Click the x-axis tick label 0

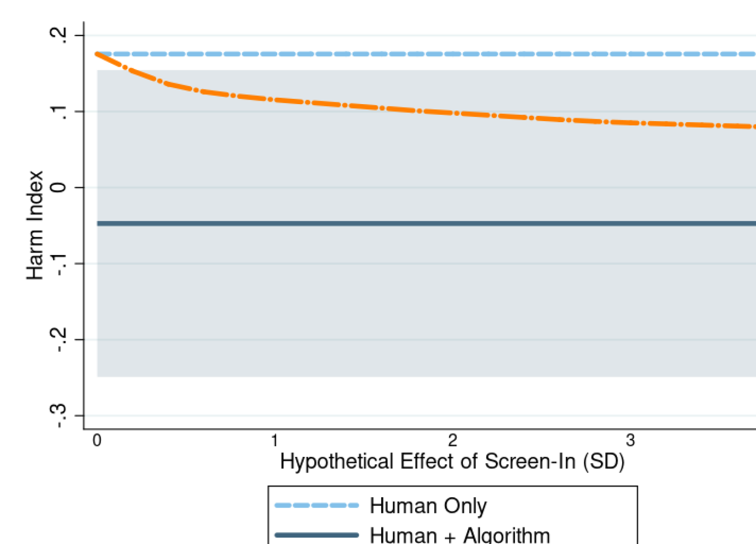point(97,441)
